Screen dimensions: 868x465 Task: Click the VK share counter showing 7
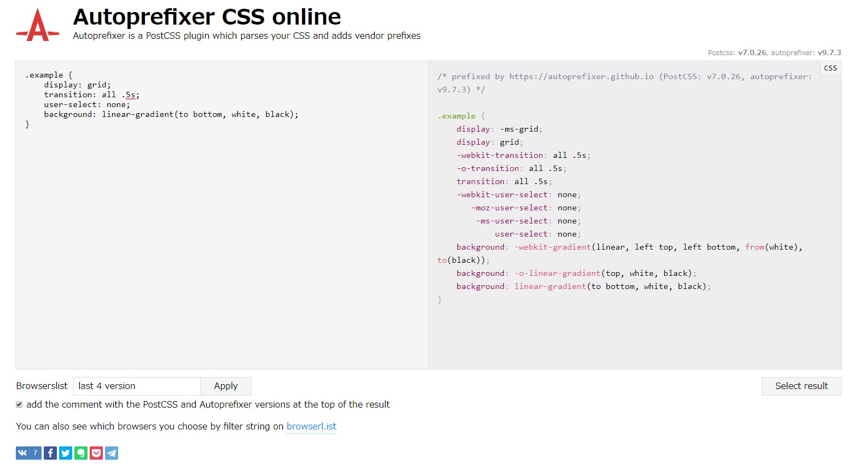(x=36, y=453)
